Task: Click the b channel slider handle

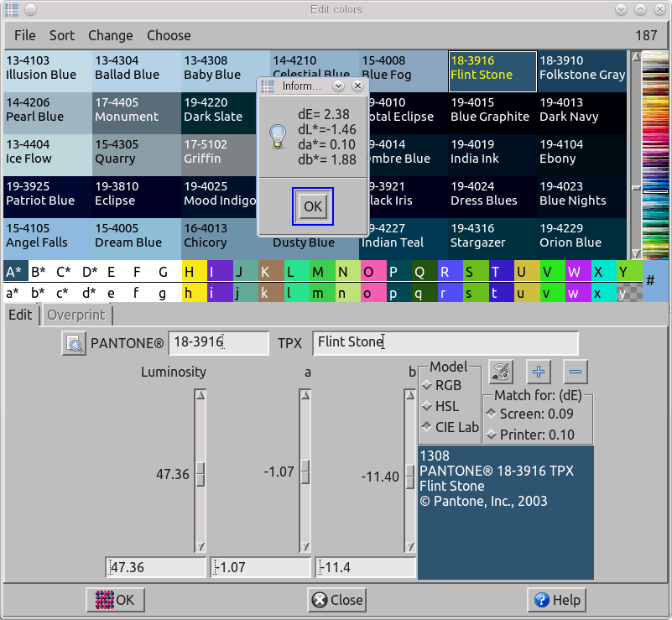Action: 410,477
